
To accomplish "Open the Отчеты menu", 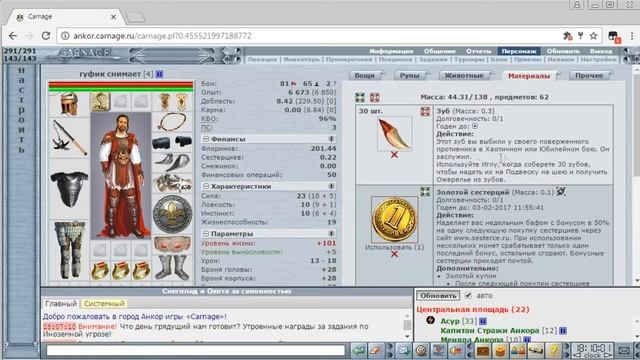I will pyautogui.click(x=479, y=51).
